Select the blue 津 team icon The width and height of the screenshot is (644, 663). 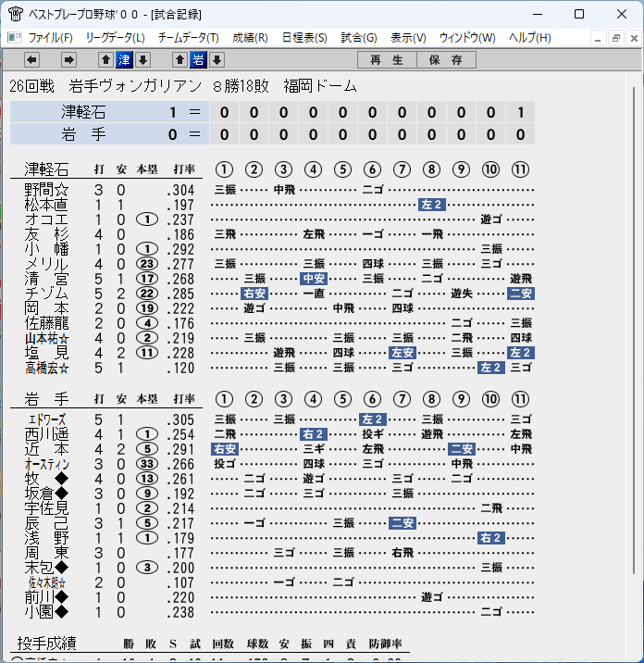(124, 60)
